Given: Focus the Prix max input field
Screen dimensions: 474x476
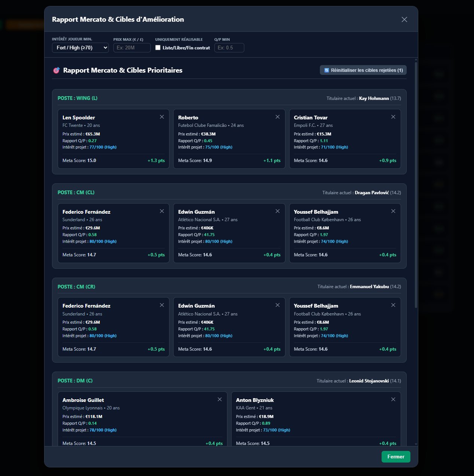Looking at the screenshot, I should point(132,48).
